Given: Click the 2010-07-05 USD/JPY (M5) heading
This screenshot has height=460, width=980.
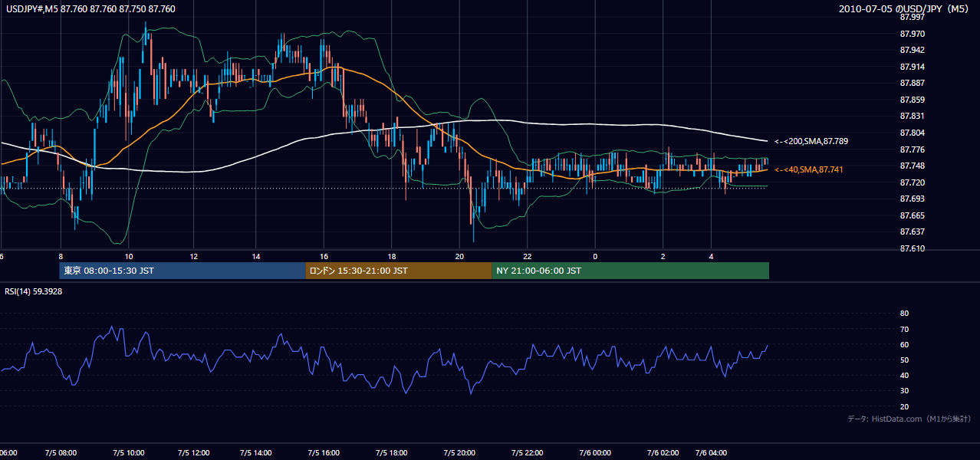Looking at the screenshot, I should pos(905,9).
